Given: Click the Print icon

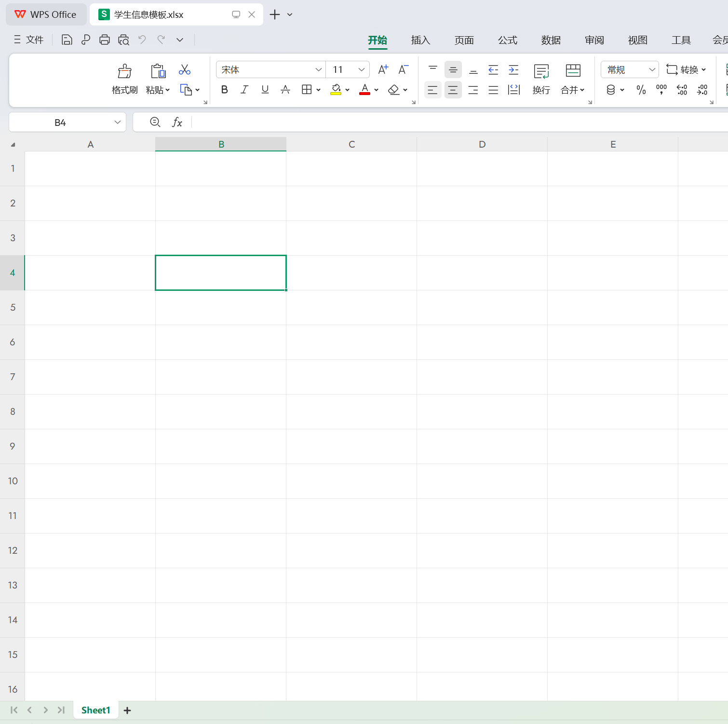Looking at the screenshot, I should (x=105, y=40).
